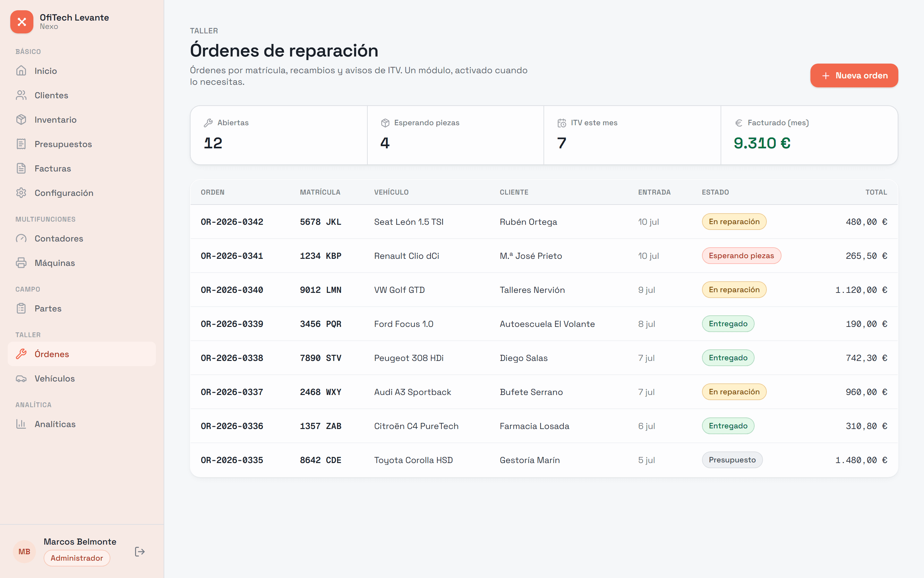Click the euro icon in Facturado card

739,123
